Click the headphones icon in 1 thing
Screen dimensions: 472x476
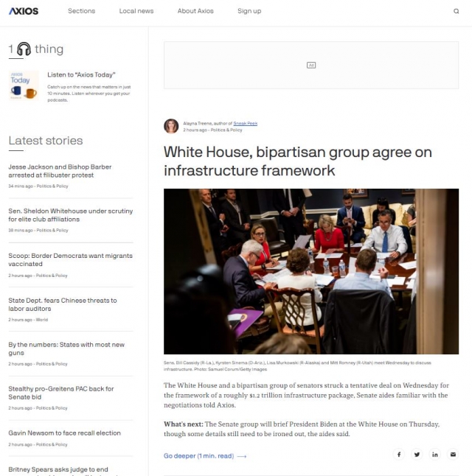click(24, 49)
